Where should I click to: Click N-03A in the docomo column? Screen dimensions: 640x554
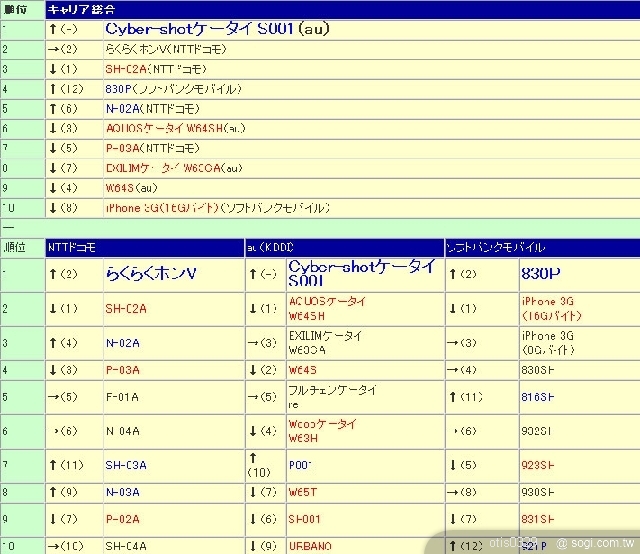point(122,492)
